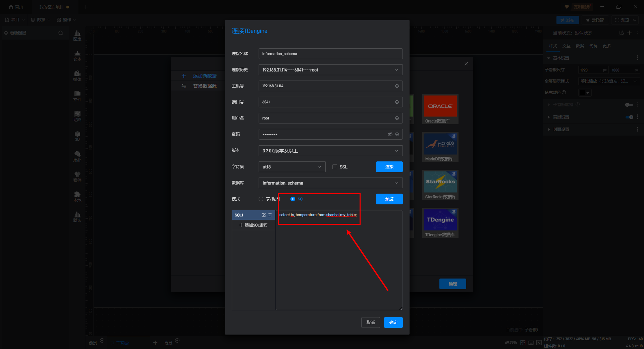The image size is (644, 349).
Task: Select the Oracle database icon
Action: [440, 106]
